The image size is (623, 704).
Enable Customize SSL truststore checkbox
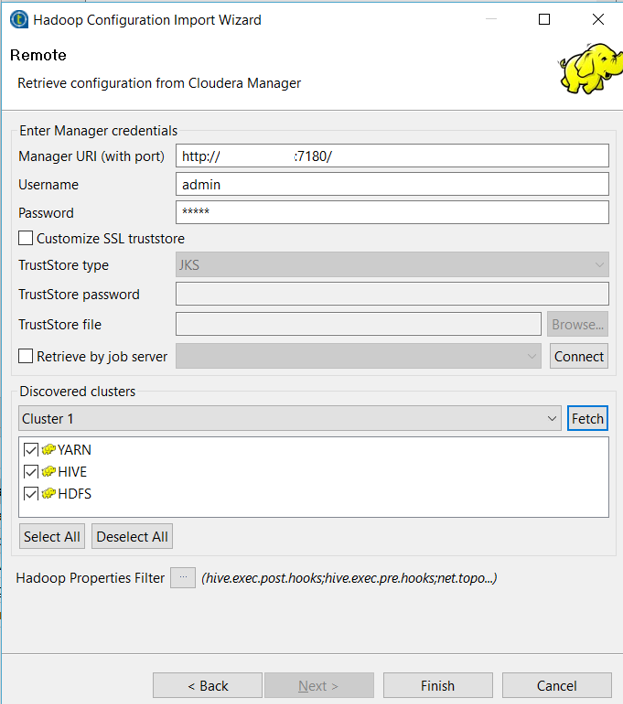[x=26, y=238]
